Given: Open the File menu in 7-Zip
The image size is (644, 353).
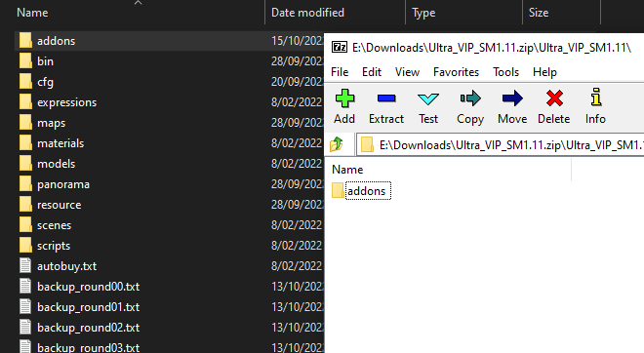Looking at the screenshot, I should [340, 72].
